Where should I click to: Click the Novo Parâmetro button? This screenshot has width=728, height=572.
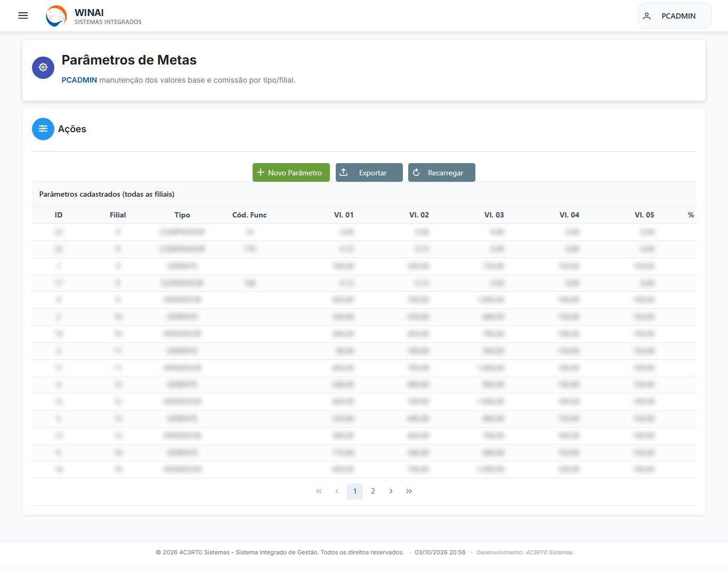(x=291, y=173)
